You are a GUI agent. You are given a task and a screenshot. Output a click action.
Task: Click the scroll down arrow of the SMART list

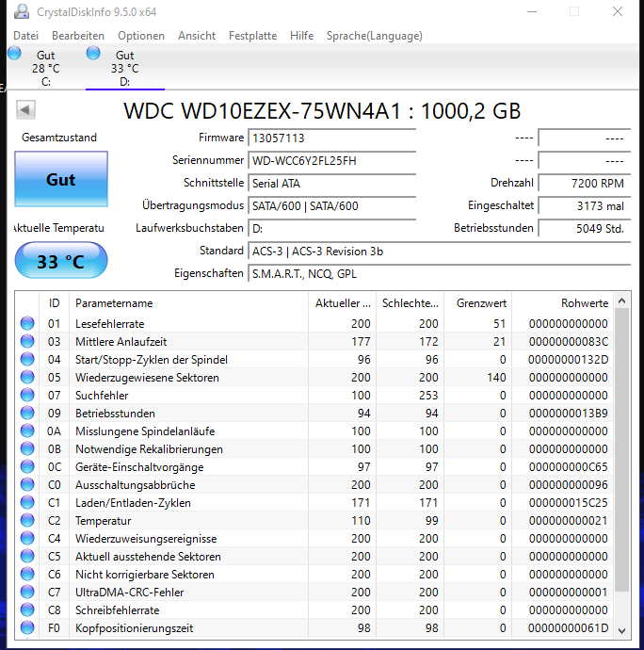coord(621,630)
